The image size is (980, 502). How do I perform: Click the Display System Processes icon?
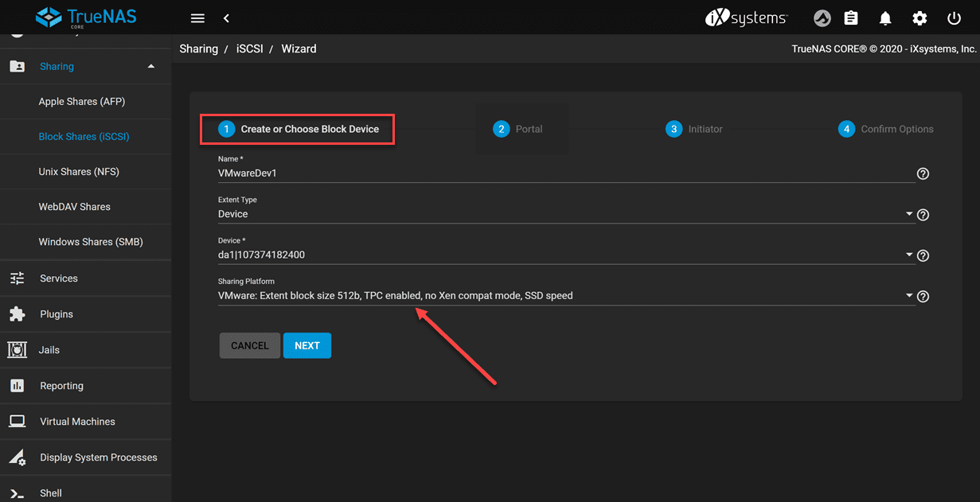(x=18, y=457)
